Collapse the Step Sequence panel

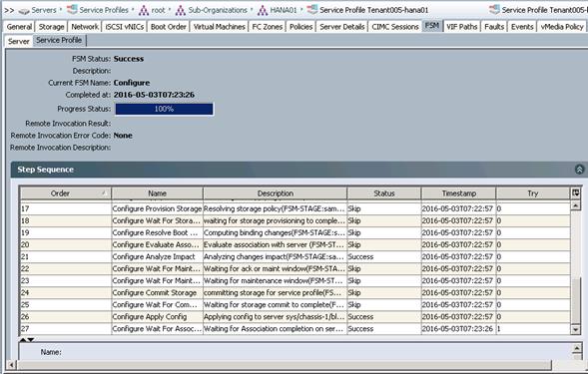[579, 170]
